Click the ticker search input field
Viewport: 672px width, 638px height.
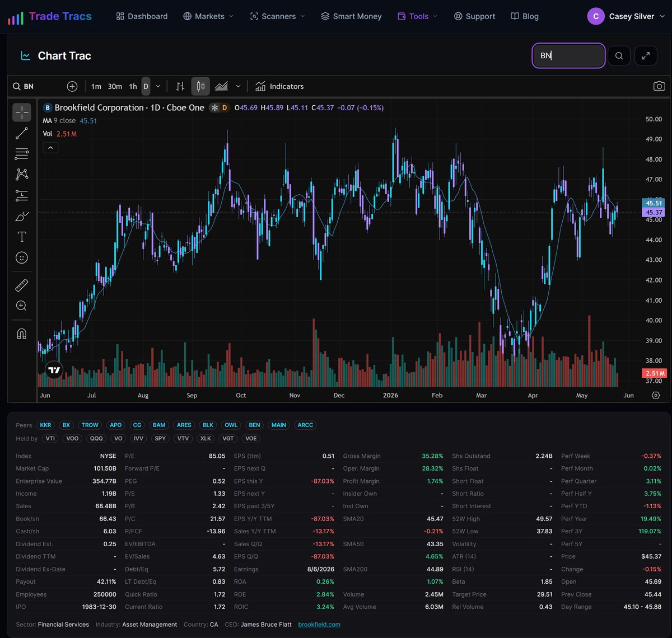(x=568, y=55)
